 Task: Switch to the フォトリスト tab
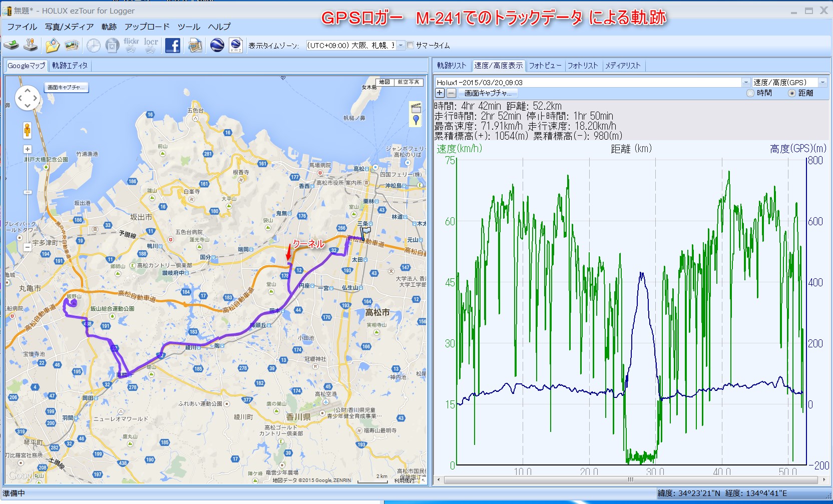coord(583,66)
